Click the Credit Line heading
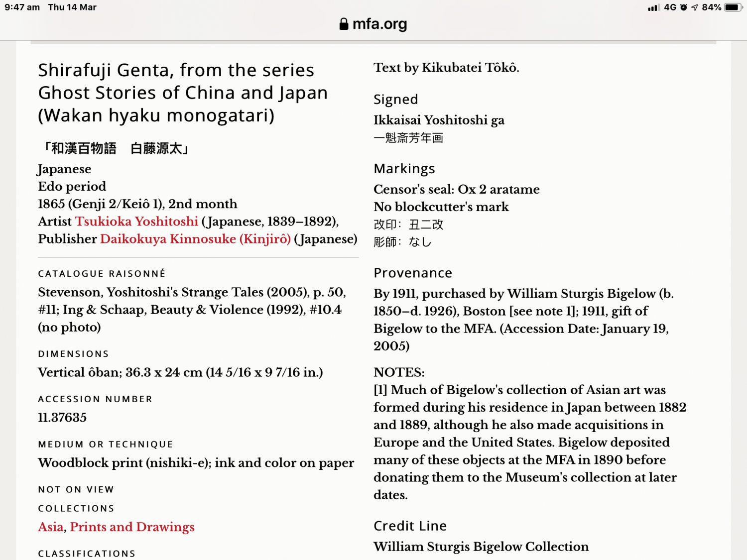The image size is (747, 560). pyautogui.click(x=410, y=526)
